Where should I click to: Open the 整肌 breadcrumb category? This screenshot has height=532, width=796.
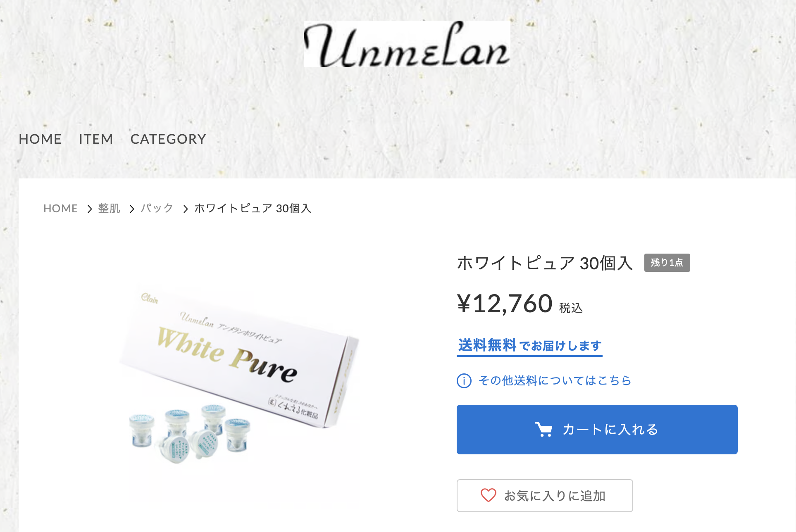click(109, 209)
